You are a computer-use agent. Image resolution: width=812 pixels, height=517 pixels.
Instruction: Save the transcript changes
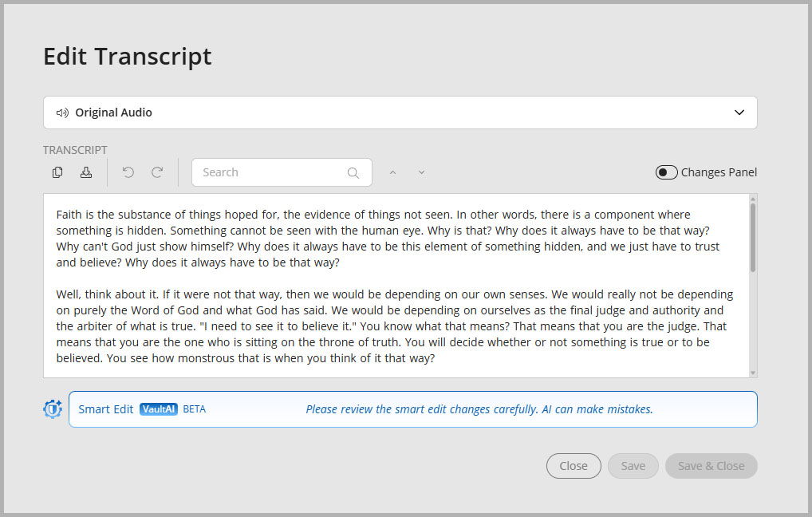633,466
